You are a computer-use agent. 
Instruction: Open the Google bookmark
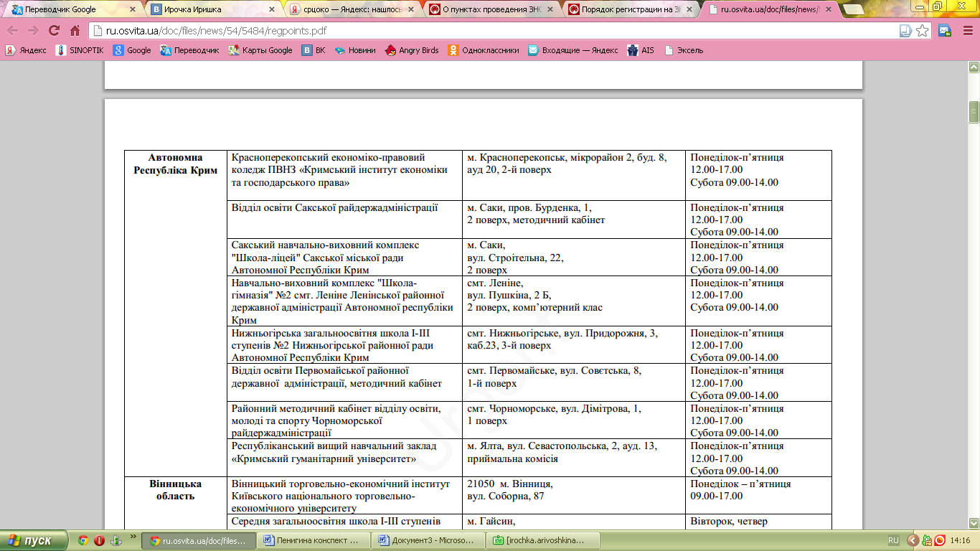click(x=132, y=50)
